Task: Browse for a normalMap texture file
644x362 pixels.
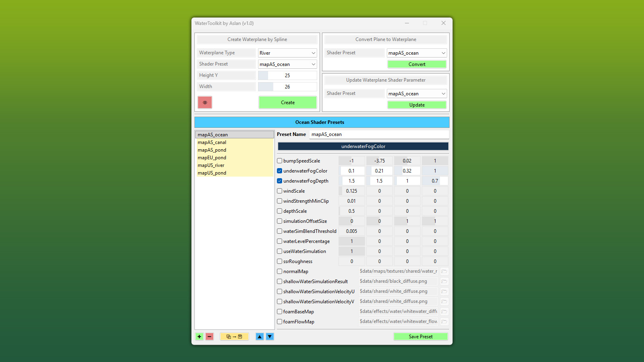Action: point(444,271)
